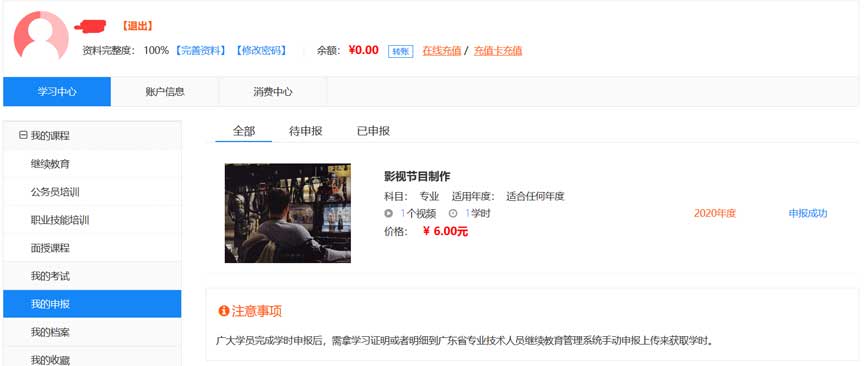The height and width of the screenshot is (366, 866).
Task: Click the 影视节目制作 course thumbnail
Action: (x=288, y=213)
